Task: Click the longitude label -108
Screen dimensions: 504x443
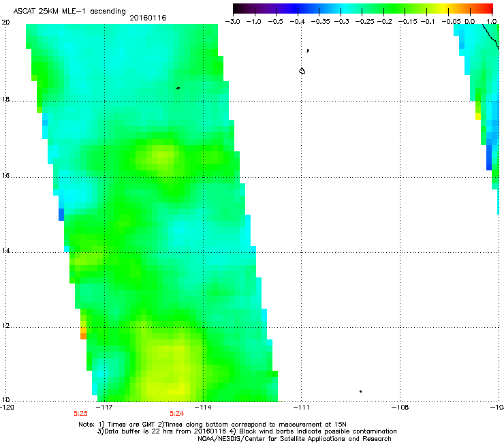Action: (400, 408)
